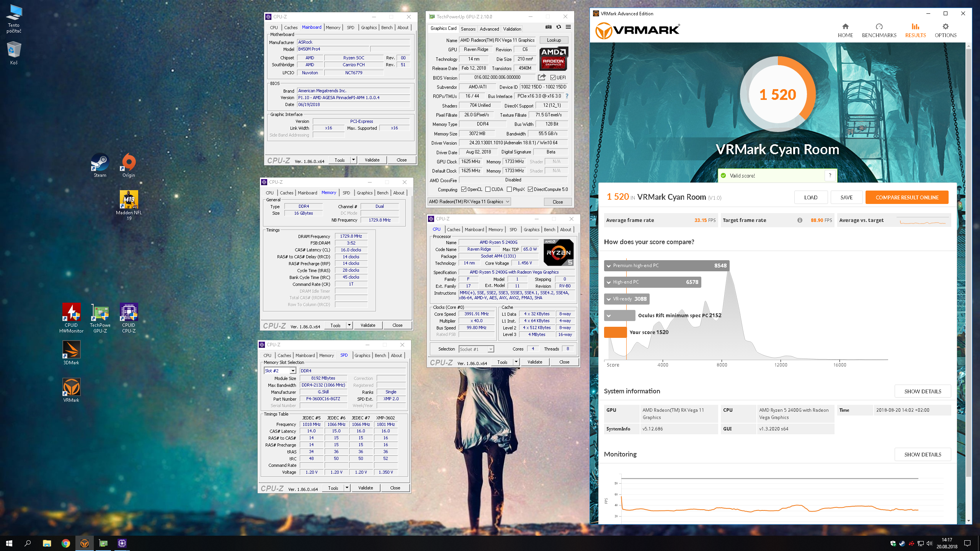Click the LOAD button in VRMark
Screen dimensions: 980x551
point(811,197)
